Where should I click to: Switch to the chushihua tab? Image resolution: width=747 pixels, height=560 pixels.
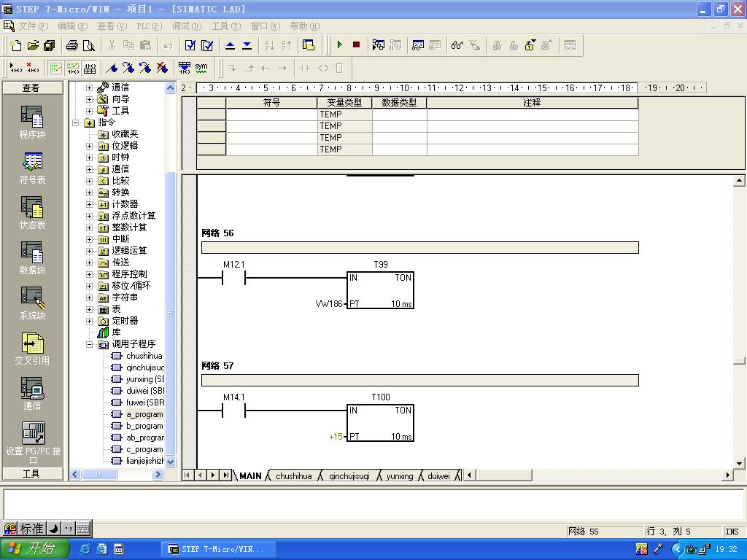tap(293, 476)
